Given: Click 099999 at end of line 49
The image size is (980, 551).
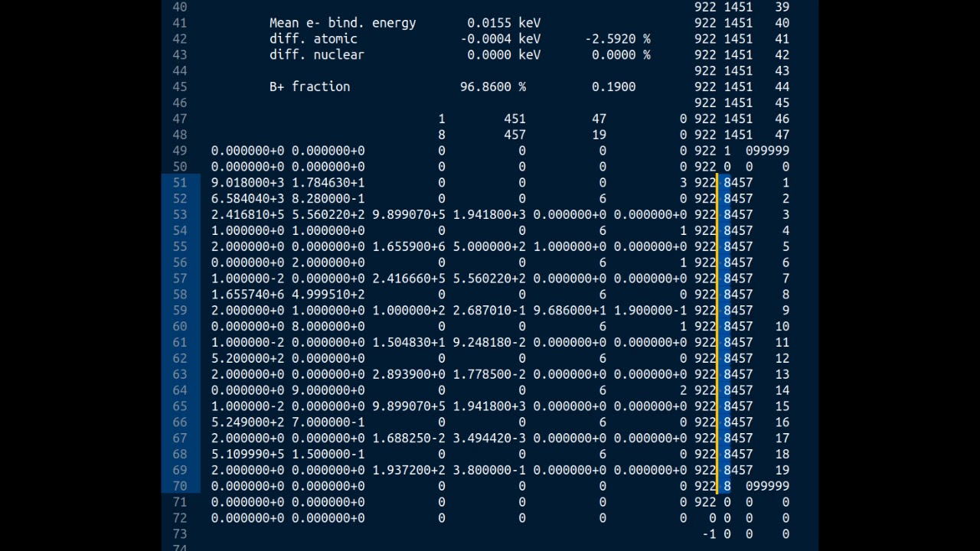Looking at the screenshot, I should tap(767, 151).
